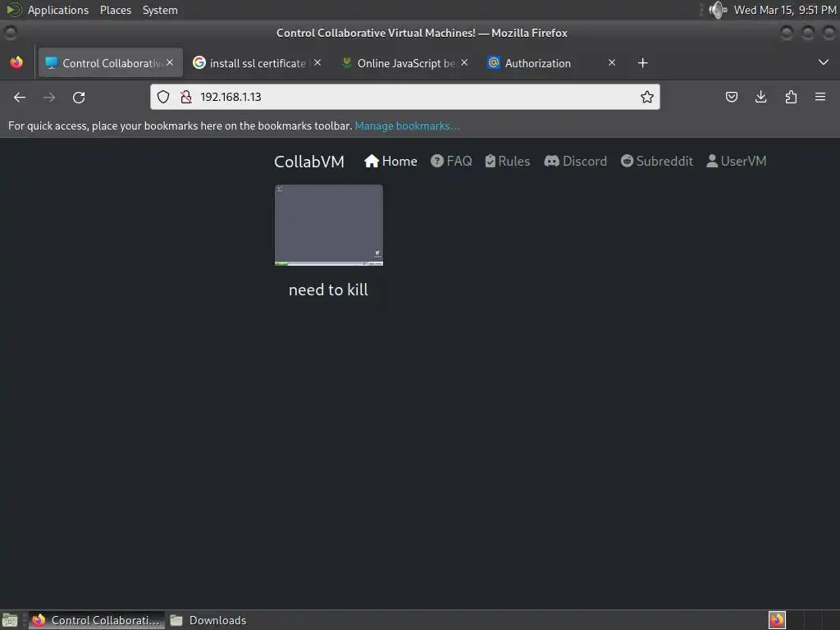
Task: Close the install ssl certificate tab
Action: click(317, 62)
